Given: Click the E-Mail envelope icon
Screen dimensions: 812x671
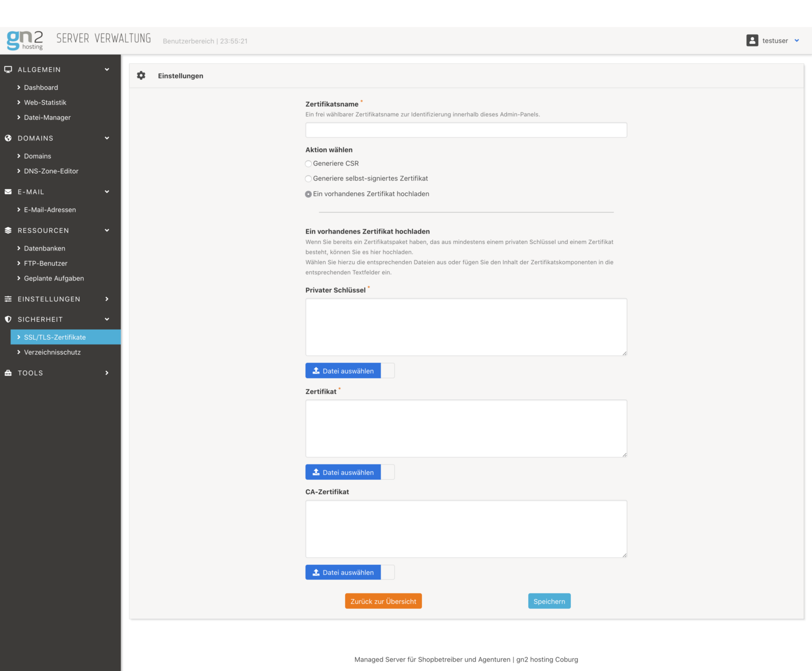Looking at the screenshot, I should coord(8,192).
